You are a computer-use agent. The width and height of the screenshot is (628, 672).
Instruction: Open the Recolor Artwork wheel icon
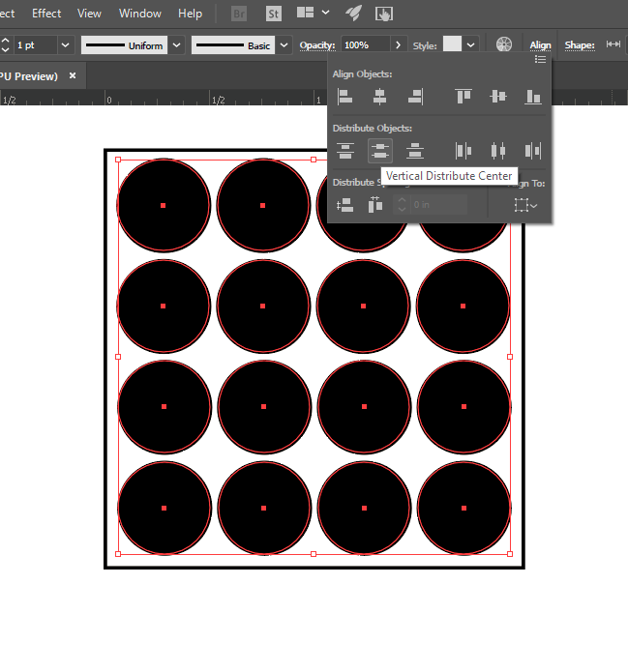tap(504, 44)
